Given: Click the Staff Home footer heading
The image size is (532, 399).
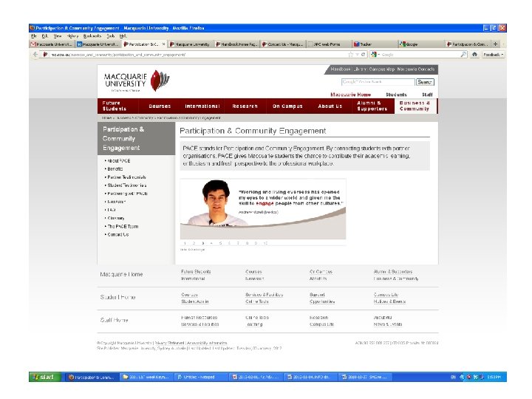Looking at the screenshot, I should 114,320.
